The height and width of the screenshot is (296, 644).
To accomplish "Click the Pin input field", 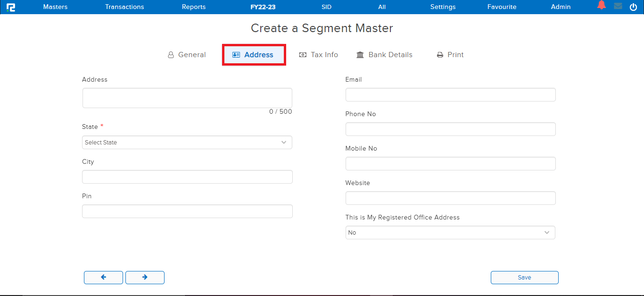I will (x=187, y=211).
